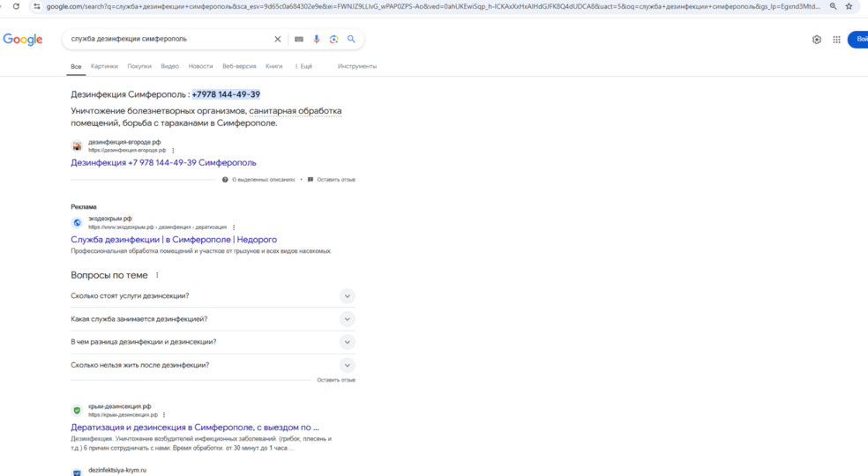This screenshot has height=476, width=868.
Task: Open options next to Вопросы по теме heading
Action: click(x=157, y=275)
